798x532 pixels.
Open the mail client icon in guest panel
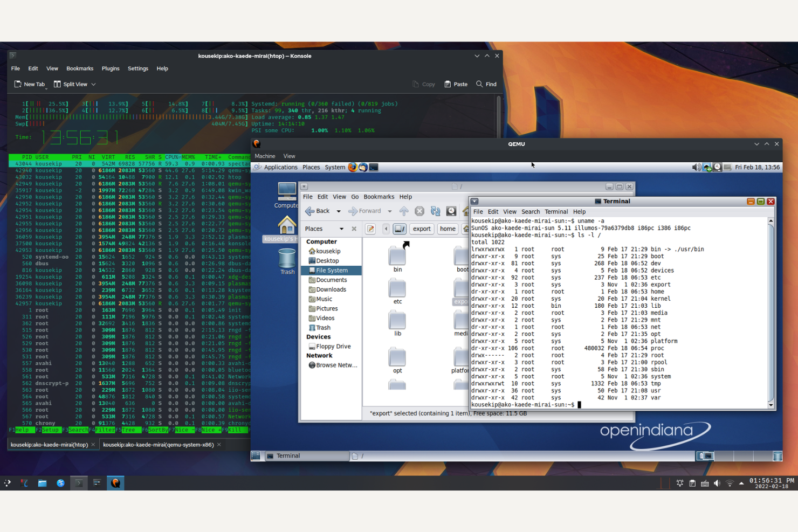tap(363, 167)
